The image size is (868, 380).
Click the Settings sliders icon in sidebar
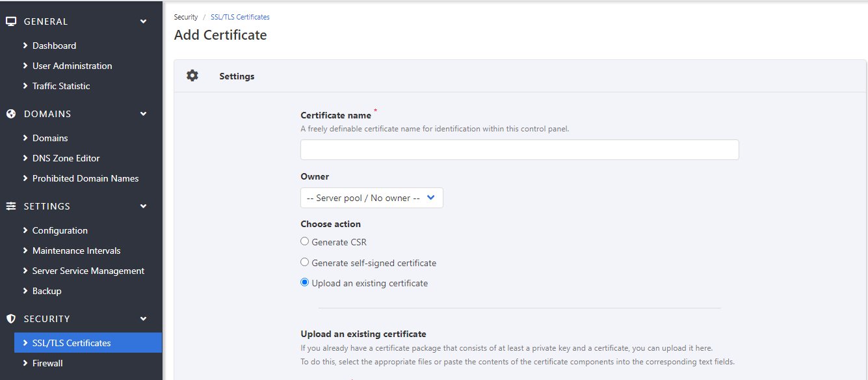(x=11, y=206)
